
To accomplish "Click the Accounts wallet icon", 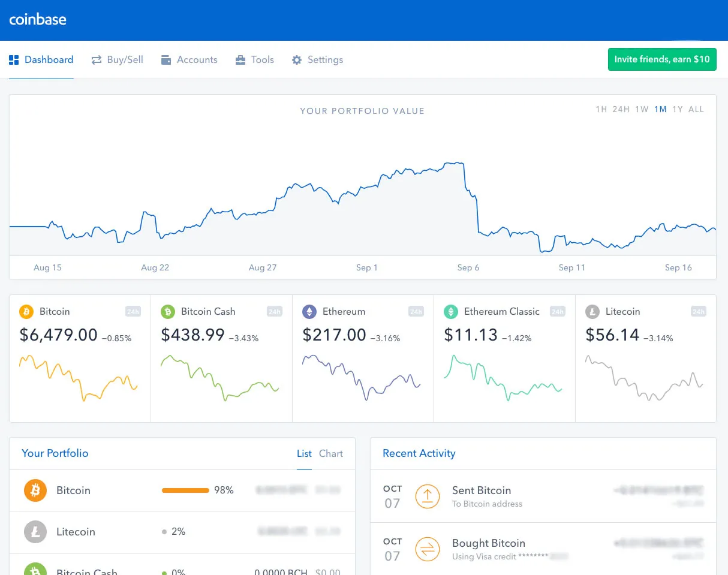I will click(166, 60).
